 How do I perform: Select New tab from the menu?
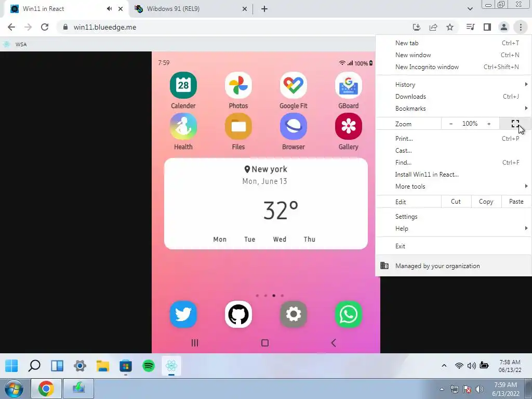pos(454,43)
